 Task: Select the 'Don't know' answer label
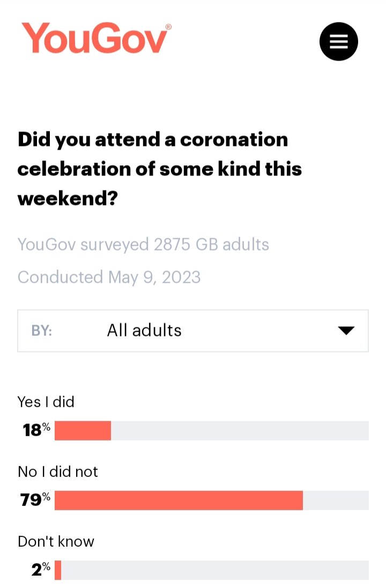[x=56, y=541]
